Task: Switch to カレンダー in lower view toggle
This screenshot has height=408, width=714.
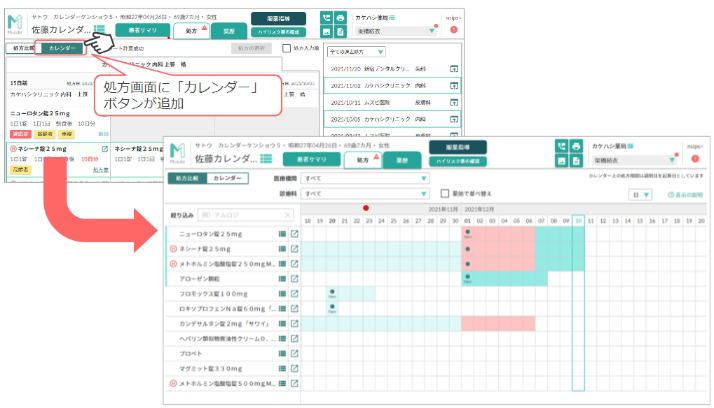Action: pos(227,178)
